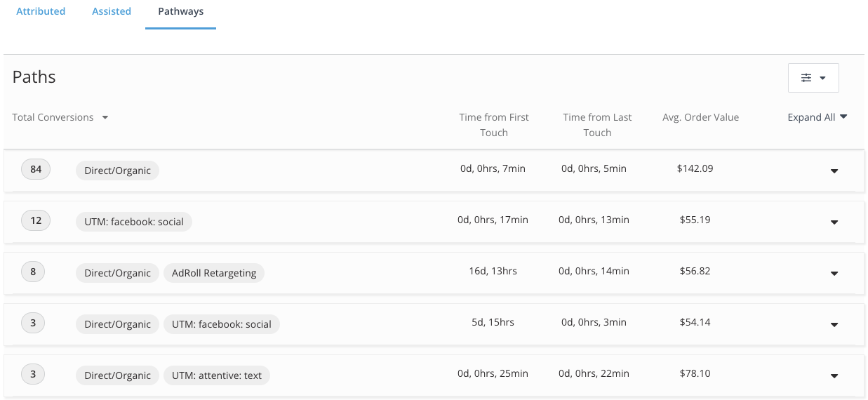Image resolution: width=868 pixels, height=400 pixels.
Task: Select the Pathways tab
Action: click(x=180, y=11)
